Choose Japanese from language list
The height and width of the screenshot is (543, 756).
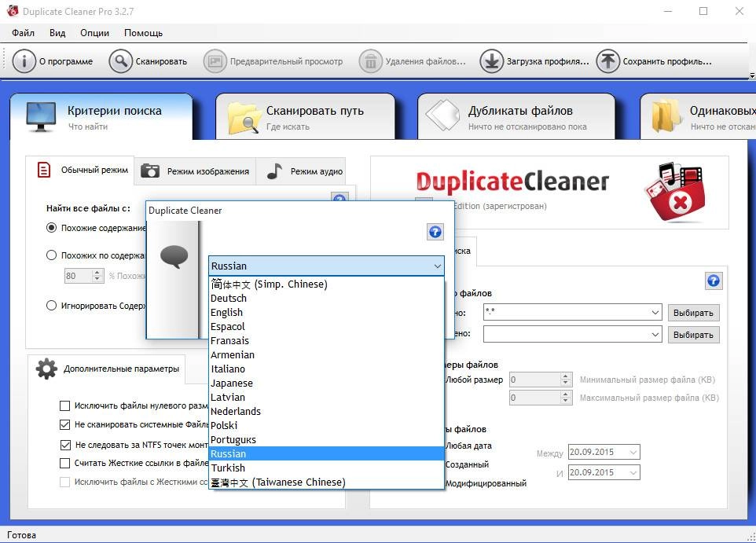pos(326,383)
